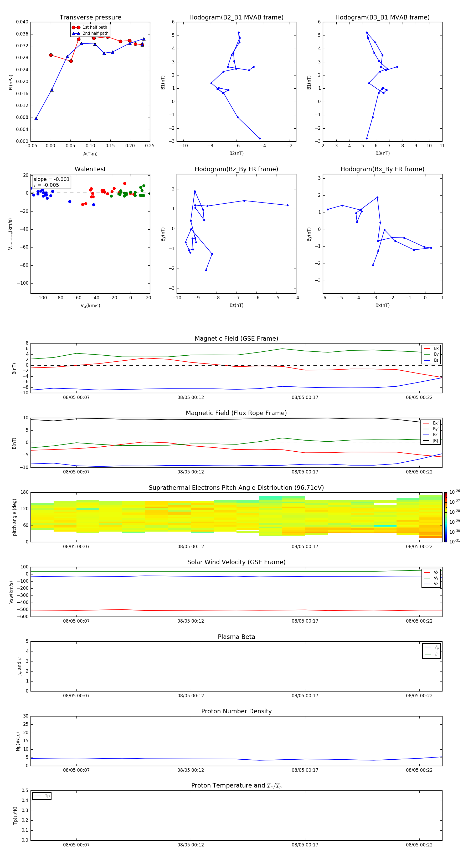Click the '10^-26' colorbar label
Screen dimensions: 473x868
tap(455, 492)
